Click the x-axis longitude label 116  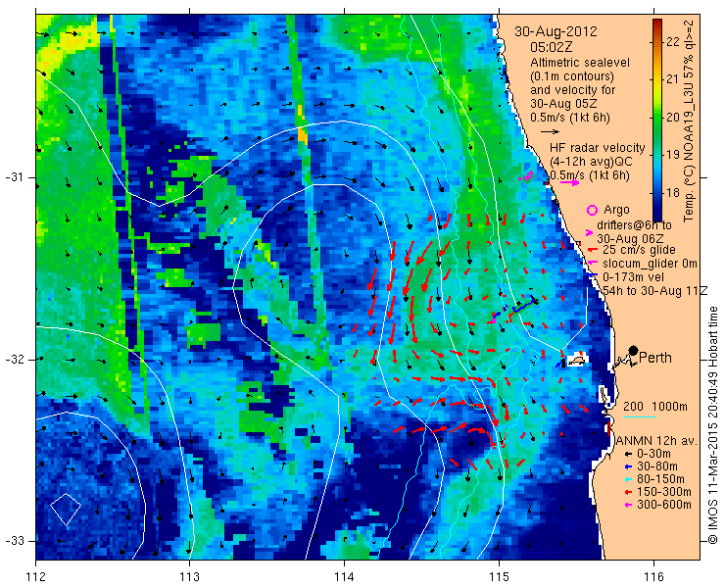[x=653, y=577]
